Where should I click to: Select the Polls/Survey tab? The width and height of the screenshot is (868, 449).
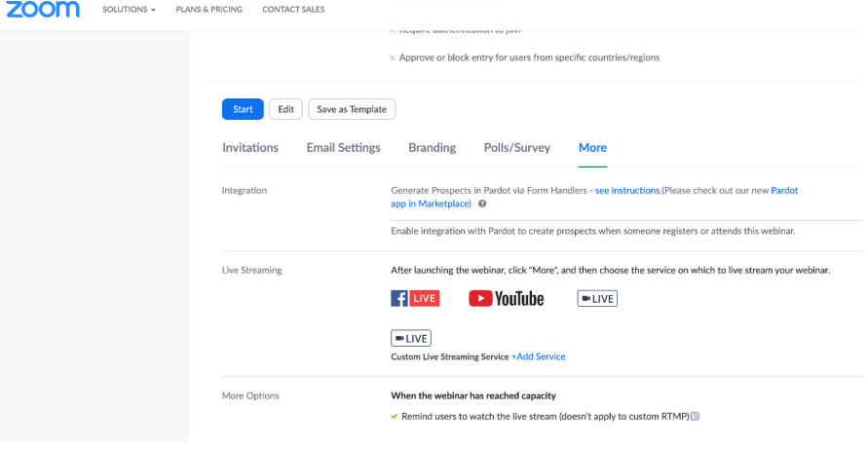pyautogui.click(x=516, y=148)
